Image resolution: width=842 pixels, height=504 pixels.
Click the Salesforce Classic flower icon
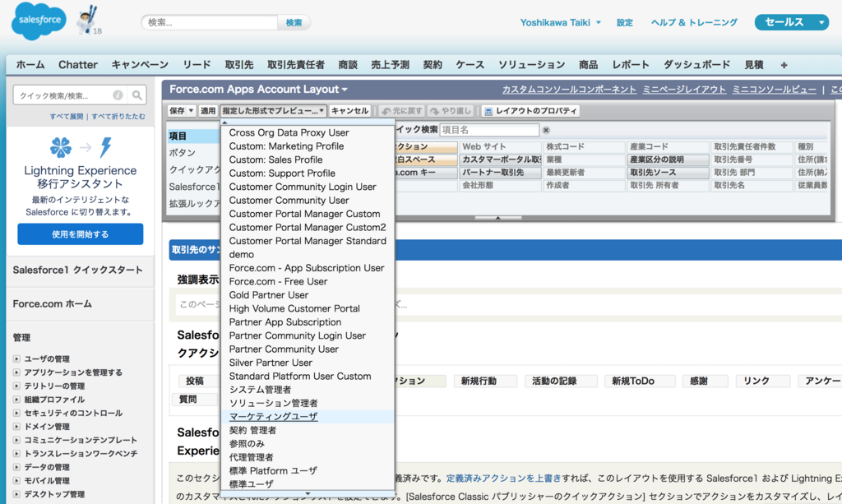point(61,147)
